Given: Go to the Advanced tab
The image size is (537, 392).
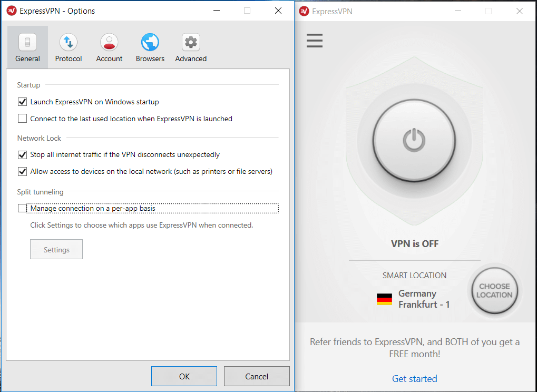Looking at the screenshot, I should (191, 47).
